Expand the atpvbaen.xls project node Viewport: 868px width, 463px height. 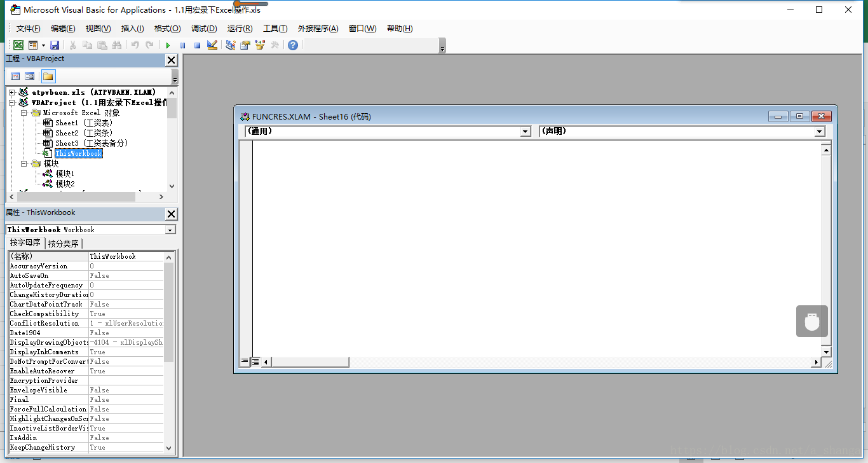pyautogui.click(x=11, y=92)
